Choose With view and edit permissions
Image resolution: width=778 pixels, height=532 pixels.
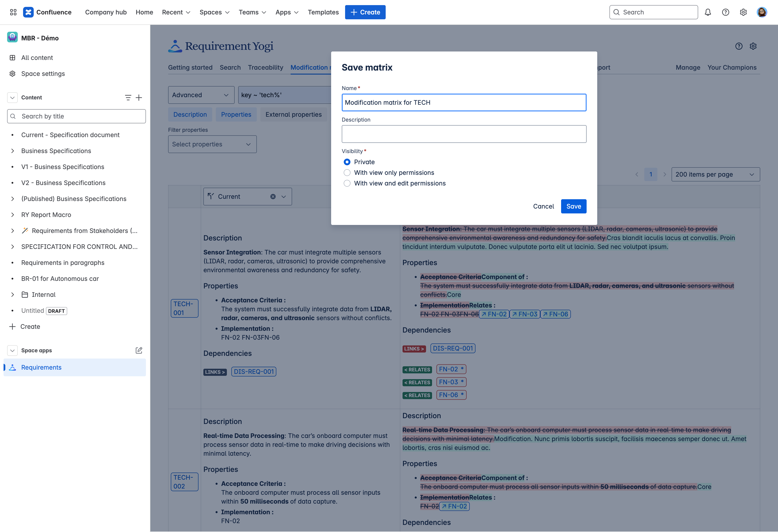pos(347,183)
